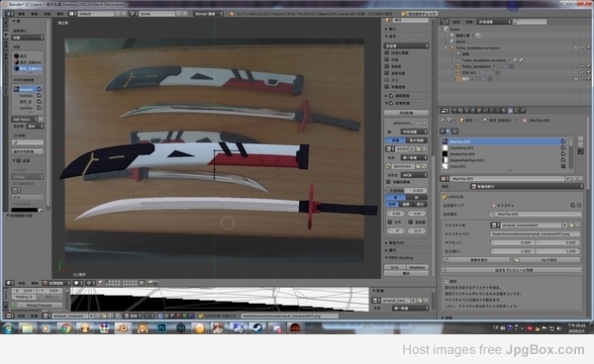The height and width of the screenshot is (364, 594).
Task: Open the Physics properties tab
Action: 523,111
